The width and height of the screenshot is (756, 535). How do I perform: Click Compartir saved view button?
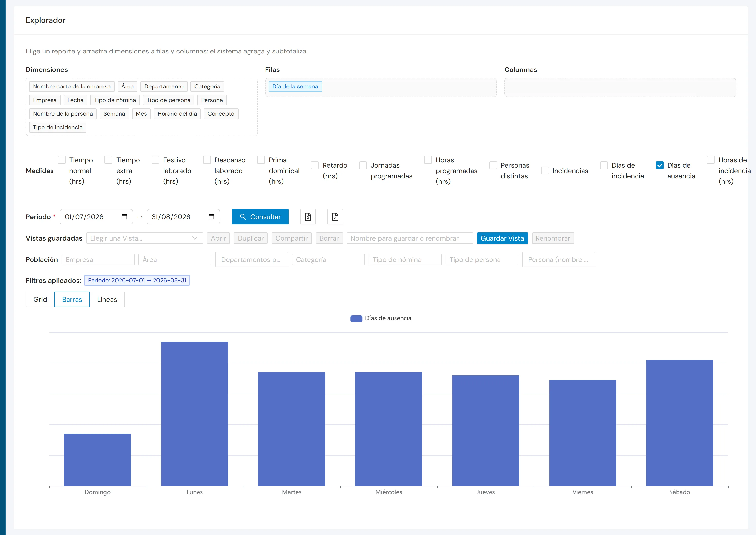pyautogui.click(x=292, y=238)
